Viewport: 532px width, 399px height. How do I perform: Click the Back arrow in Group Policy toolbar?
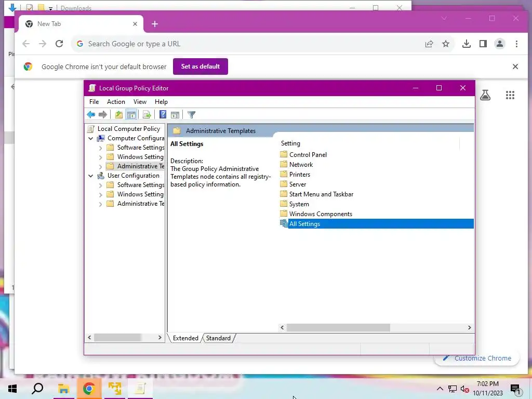pos(91,115)
